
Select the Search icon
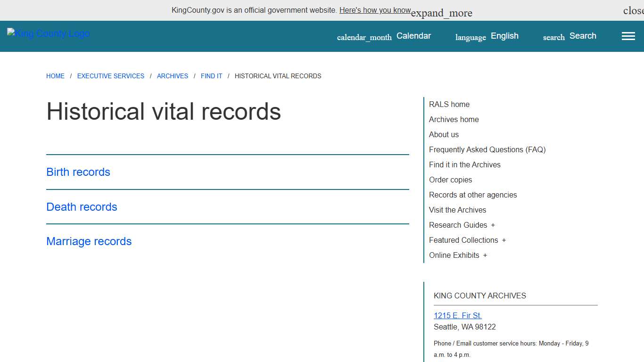(x=553, y=37)
